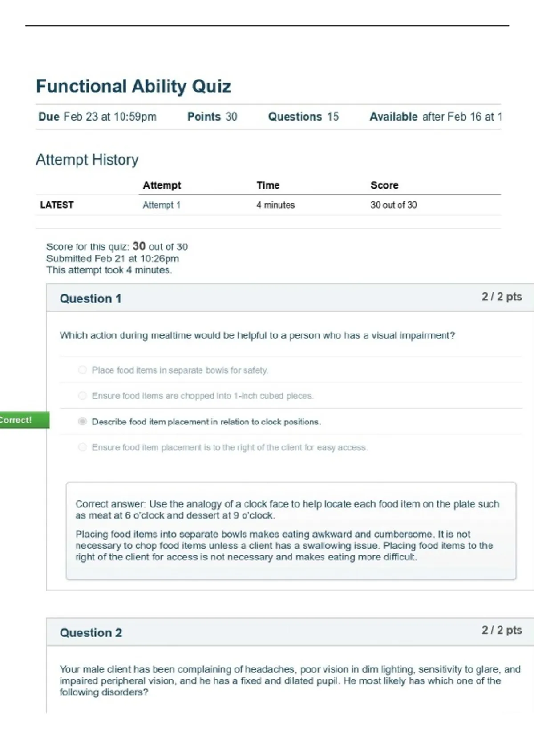The image size is (534, 756).
Task: Click the Question 1 header
Action: coord(91,298)
